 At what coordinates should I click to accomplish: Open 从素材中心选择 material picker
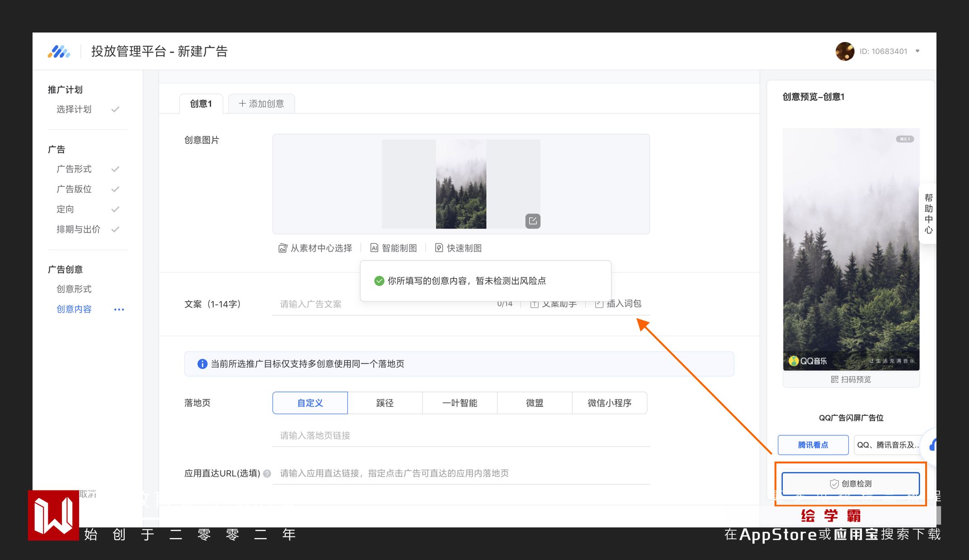coord(315,248)
